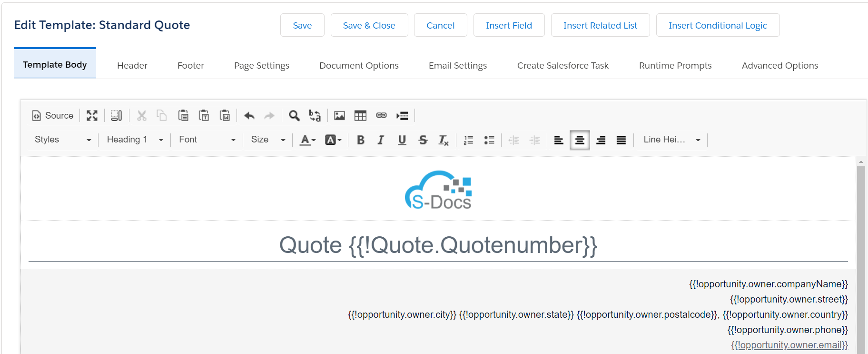This screenshot has height=354, width=868.
Task: Click the Cut scissors icon
Action: 142,116
